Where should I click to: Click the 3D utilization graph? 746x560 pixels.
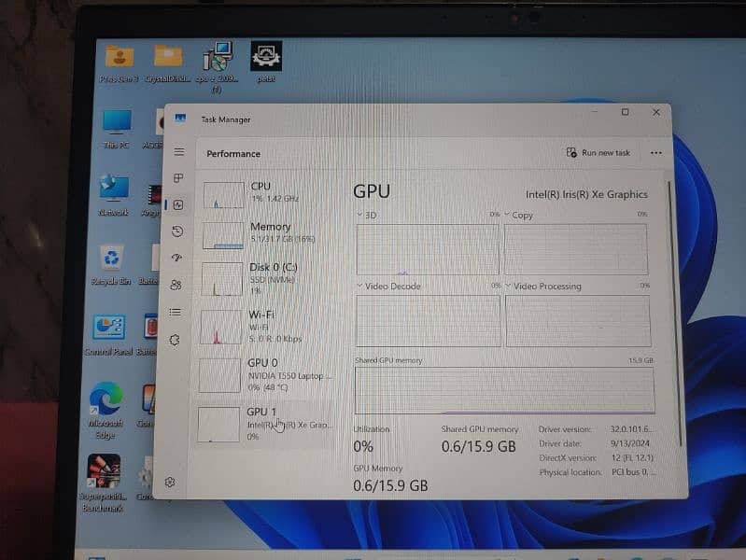[428, 249]
